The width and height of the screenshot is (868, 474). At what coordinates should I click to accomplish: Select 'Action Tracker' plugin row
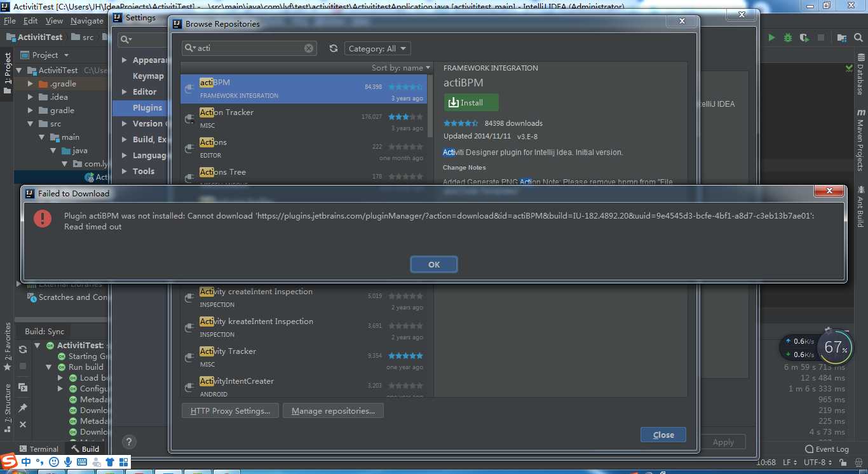(304, 119)
